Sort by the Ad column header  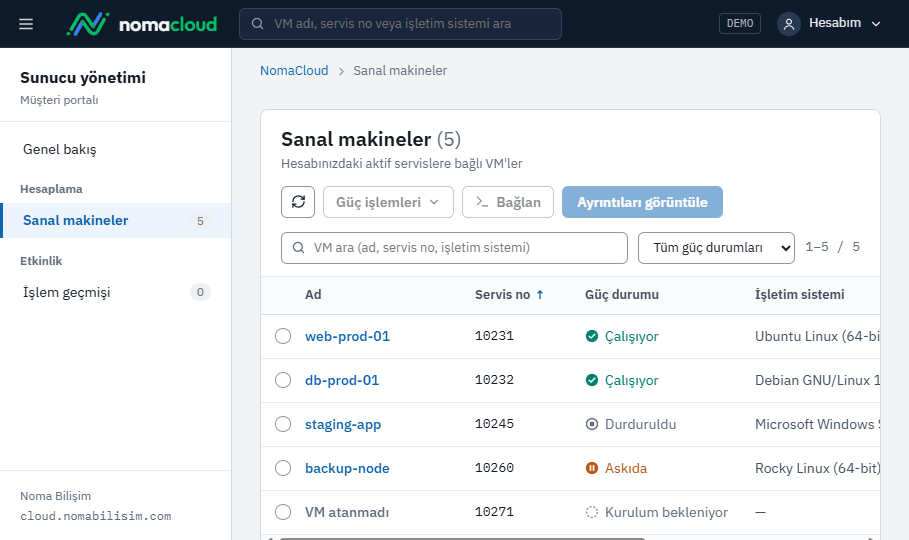[x=313, y=295]
